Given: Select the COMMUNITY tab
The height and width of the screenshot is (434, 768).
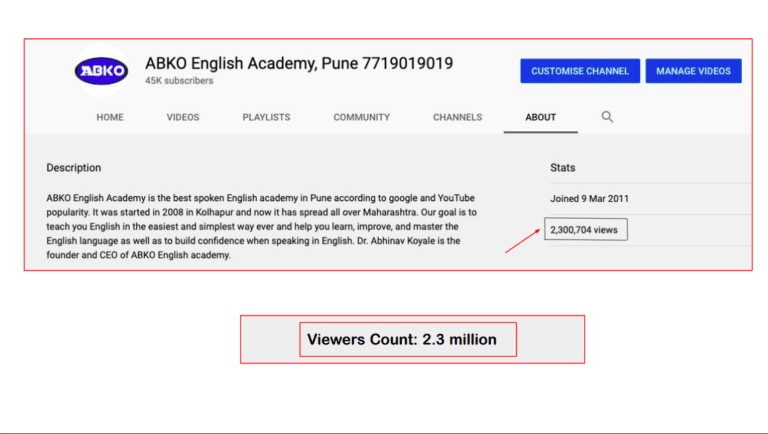Looking at the screenshot, I should coord(361,118).
